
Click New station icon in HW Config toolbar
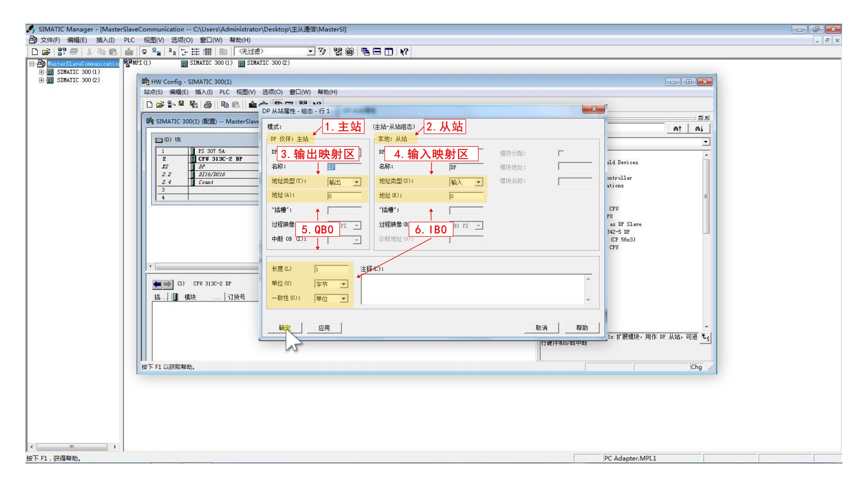coord(149,105)
